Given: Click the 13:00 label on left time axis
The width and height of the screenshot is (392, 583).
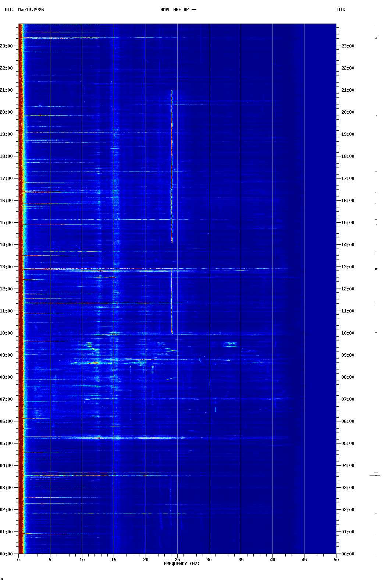Looking at the screenshot, I should point(7,267).
